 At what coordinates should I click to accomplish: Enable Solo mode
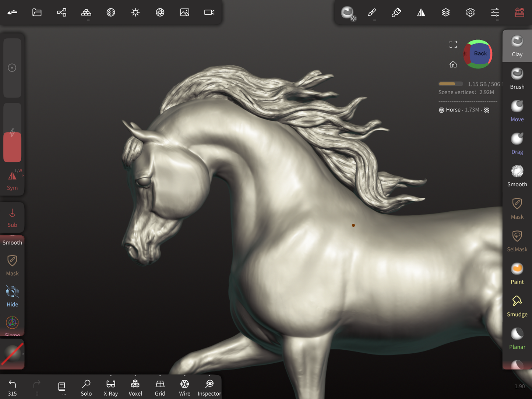click(x=86, y=388)
